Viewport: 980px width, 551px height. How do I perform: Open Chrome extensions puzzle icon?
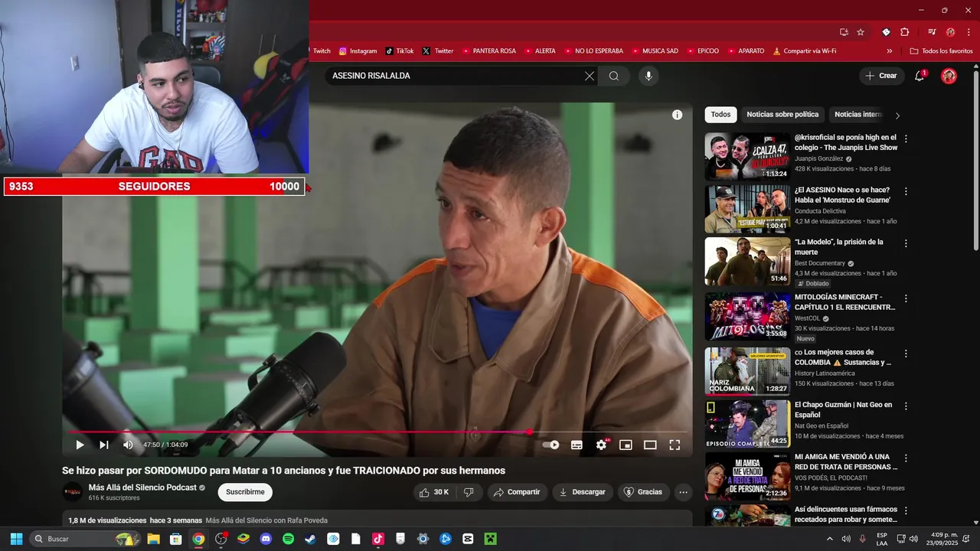pos(904,32)
